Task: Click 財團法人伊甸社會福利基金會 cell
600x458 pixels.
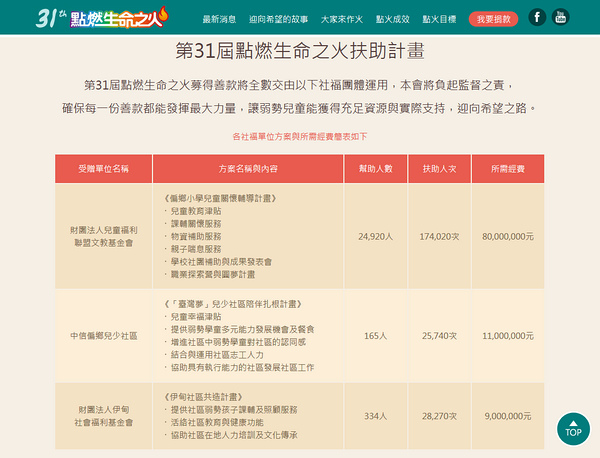Action: pyautogui.click(x=103, y=416)
